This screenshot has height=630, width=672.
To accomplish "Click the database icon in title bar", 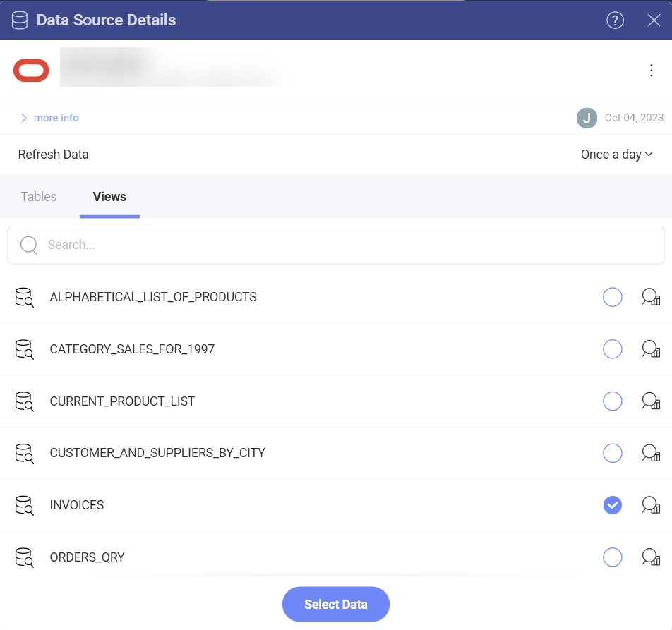I will [x=20, y=20].
